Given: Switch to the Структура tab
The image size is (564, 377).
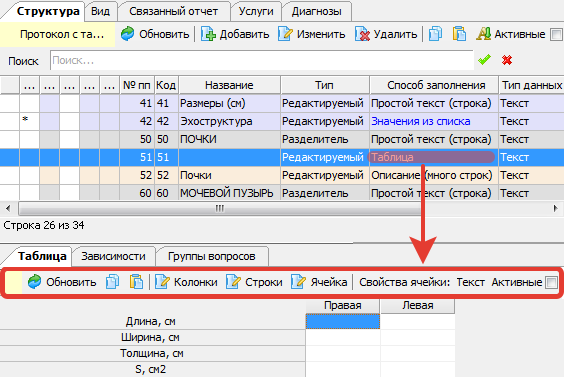Looking at the screenshot, I should (48, 11).
